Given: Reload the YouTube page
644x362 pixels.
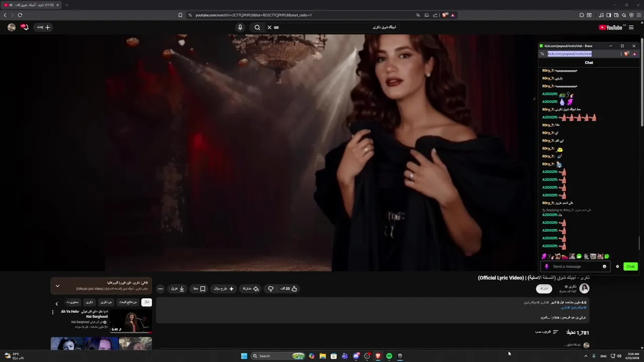Looking at the screenshot, I should (20, 15).
